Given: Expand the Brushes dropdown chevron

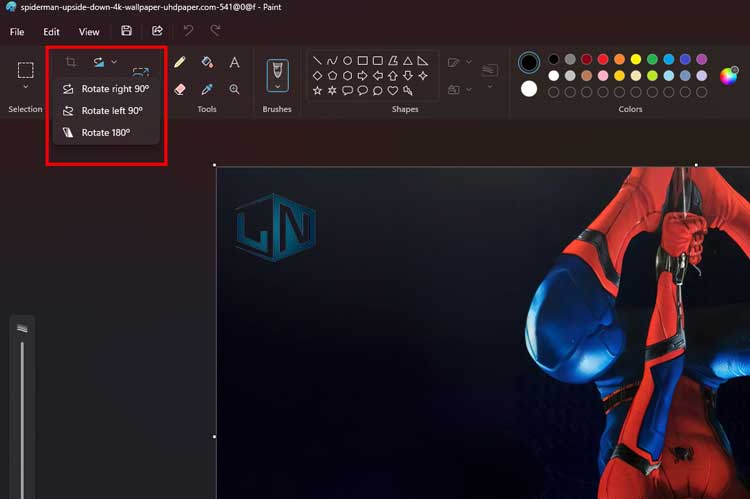Looking at the screenshot, I should coord(277,87).
